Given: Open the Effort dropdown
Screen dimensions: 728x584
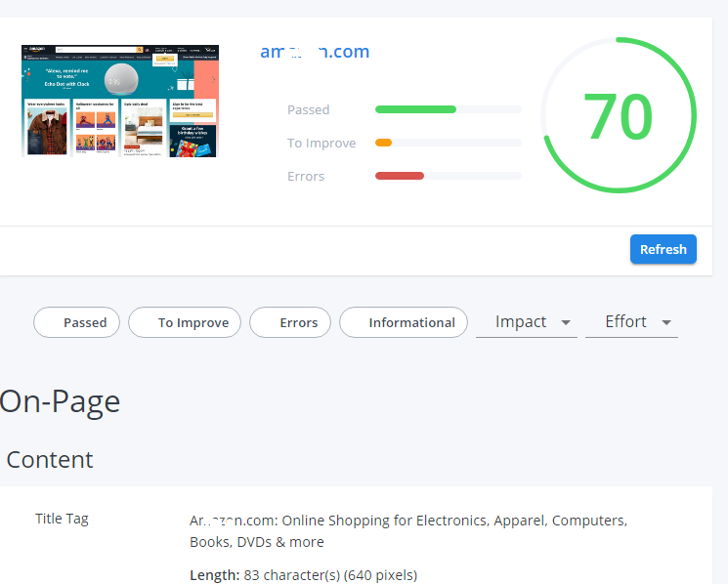Looking at the screenshot, I should point(631,322).
